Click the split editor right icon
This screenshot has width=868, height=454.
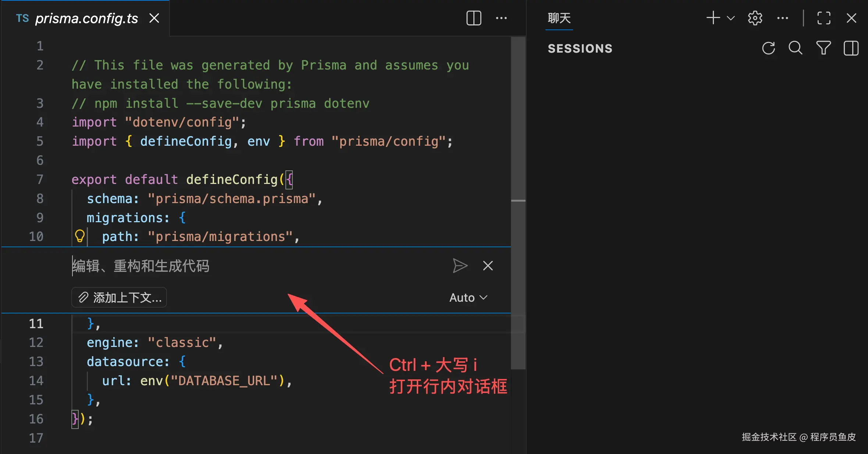[x=474, y=18]
